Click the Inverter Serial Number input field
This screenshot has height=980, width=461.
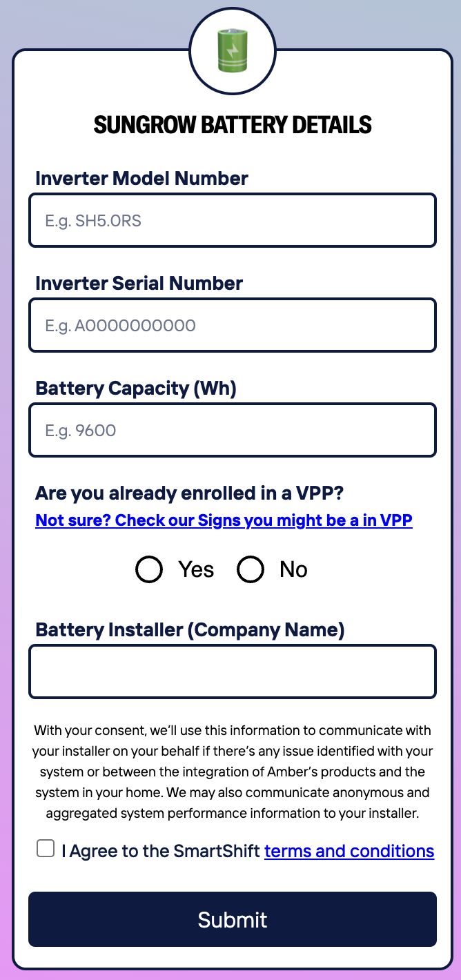[x=232, y=324]
